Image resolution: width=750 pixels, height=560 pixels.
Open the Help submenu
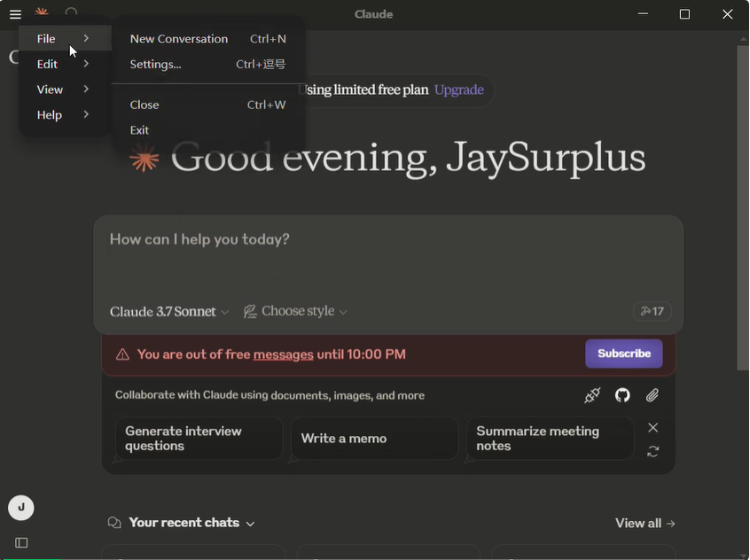pyautogui.click(x=65, y=114)
